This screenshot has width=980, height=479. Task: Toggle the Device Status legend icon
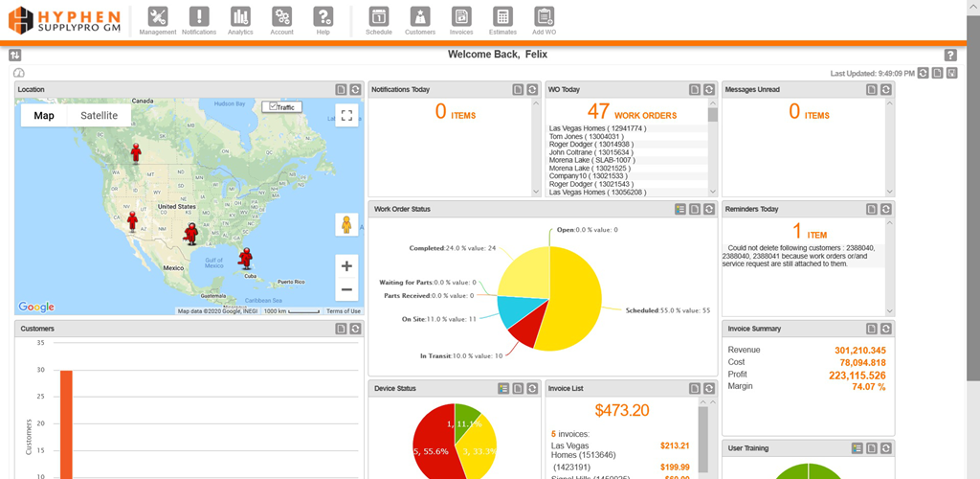click(503, 388)
